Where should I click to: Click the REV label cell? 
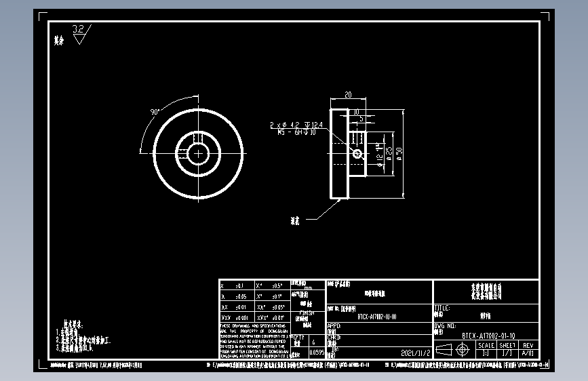pos(528,345)
